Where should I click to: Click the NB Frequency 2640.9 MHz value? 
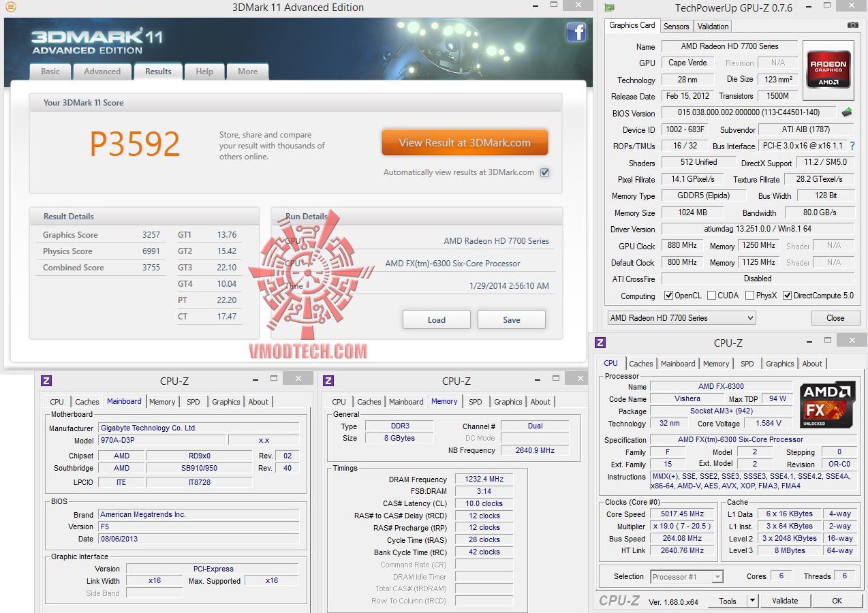click(535, 450)
